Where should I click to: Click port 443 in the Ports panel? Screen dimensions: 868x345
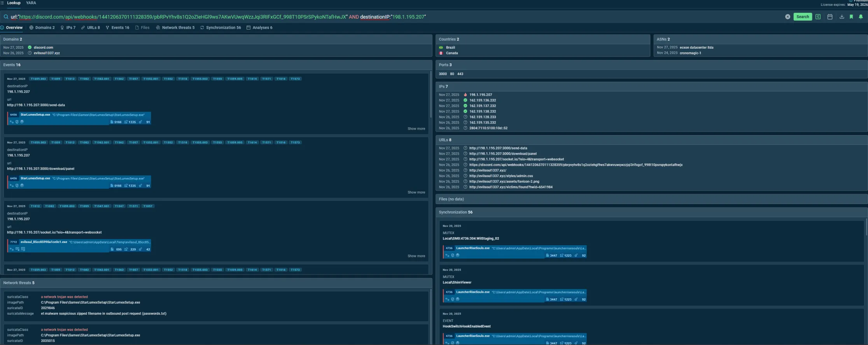click(460, 74)
